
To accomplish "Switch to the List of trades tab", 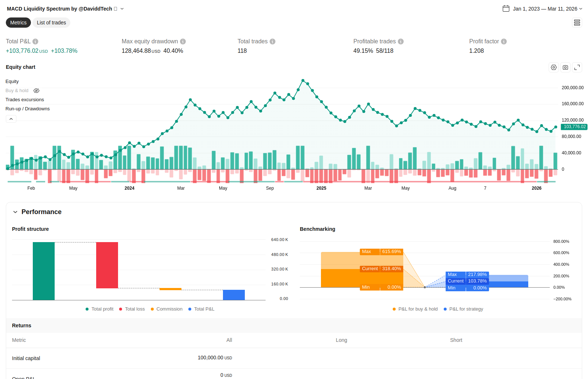I will [51, 23].
